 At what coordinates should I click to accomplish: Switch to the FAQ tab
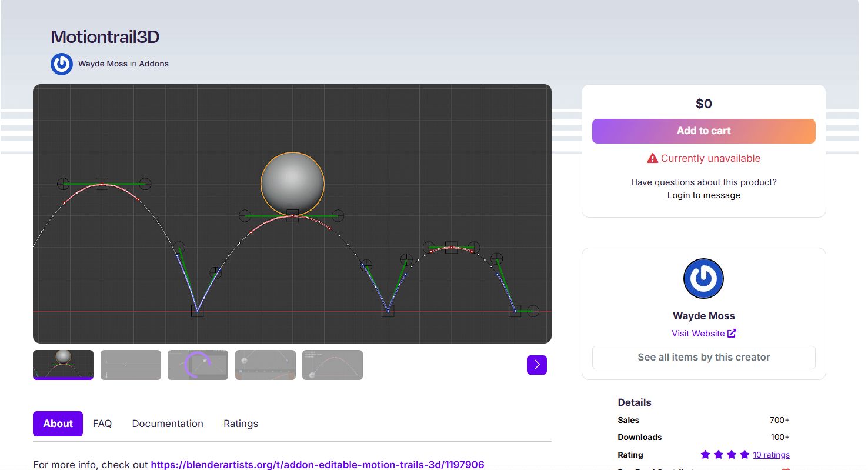(102, 424)
